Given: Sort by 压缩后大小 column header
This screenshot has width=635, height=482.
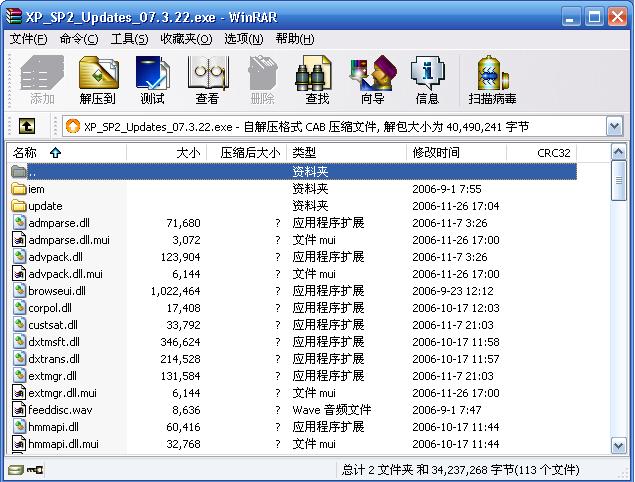Looking at the screenshot, I should 247,153.
